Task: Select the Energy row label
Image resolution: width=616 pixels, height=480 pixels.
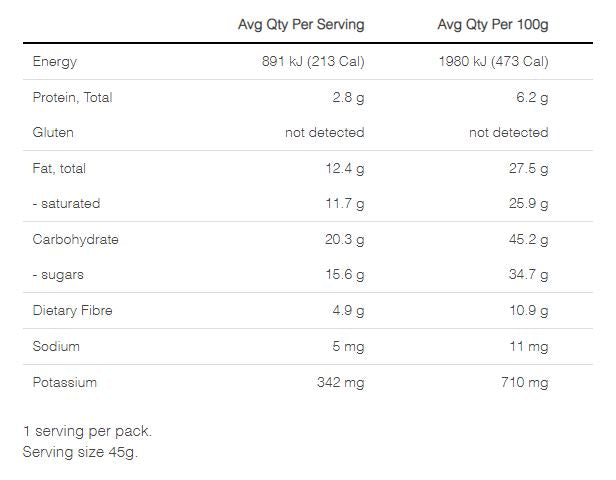Action: point(55,62)
